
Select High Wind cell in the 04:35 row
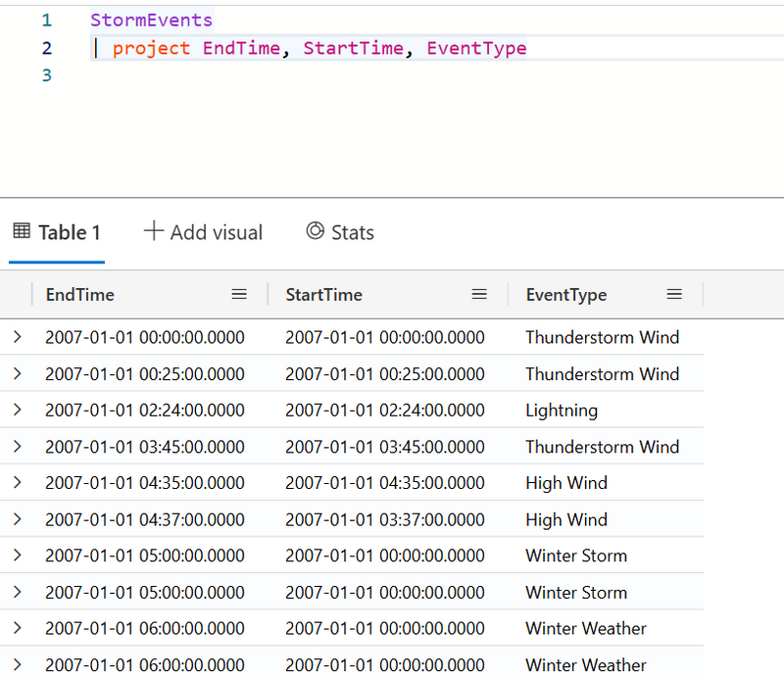[x=566, y=483]
